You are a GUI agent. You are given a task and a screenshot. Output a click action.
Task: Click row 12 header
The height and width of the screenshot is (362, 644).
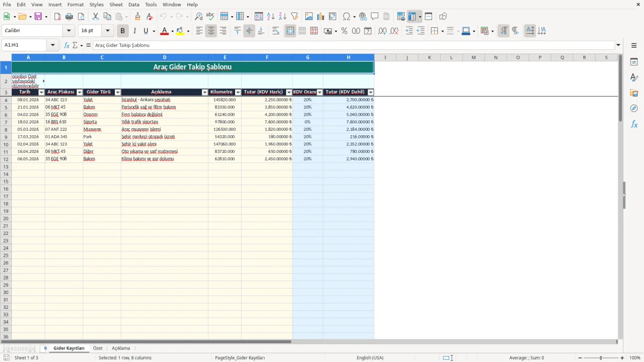click(x=6, y=159)
